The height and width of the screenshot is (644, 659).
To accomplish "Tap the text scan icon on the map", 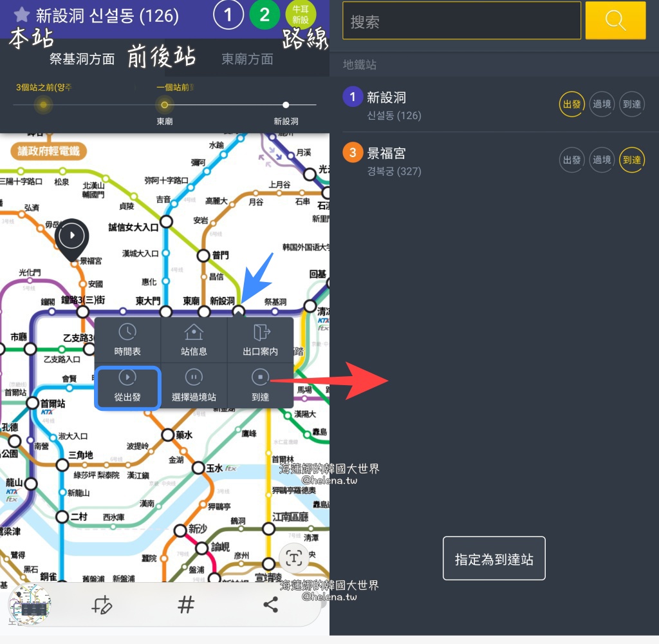I will click(x=294, y=558).
